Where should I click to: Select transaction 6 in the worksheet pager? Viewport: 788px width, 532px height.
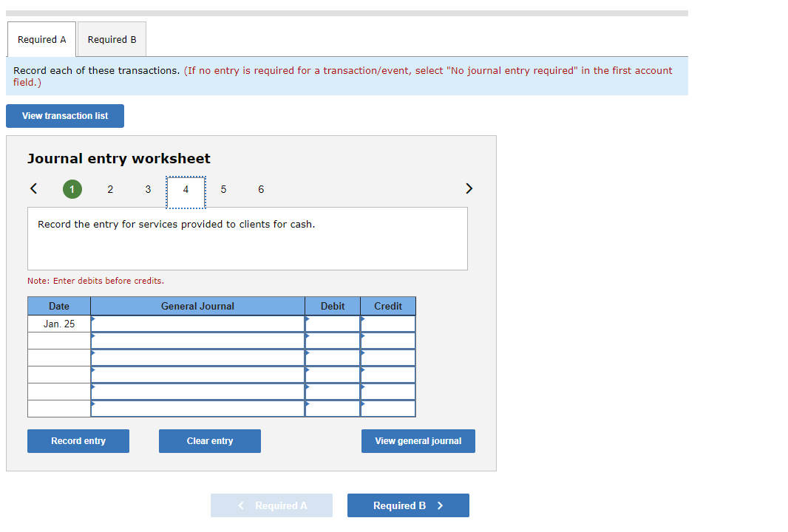tap(261, 189)
